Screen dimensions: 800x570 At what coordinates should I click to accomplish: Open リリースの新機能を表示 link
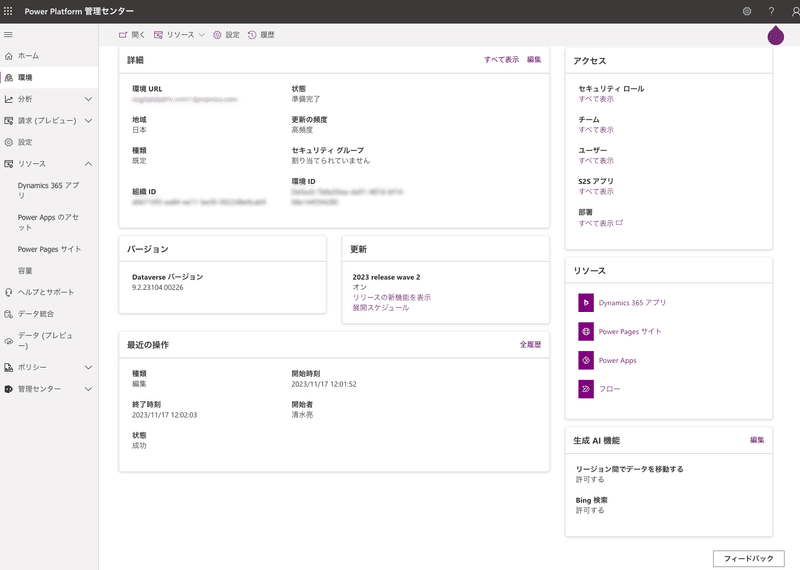click(x=392, y=298)
